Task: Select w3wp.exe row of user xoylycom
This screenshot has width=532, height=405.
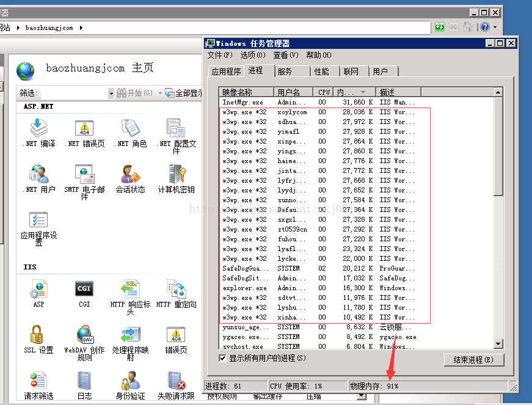Action: [356, 112]
